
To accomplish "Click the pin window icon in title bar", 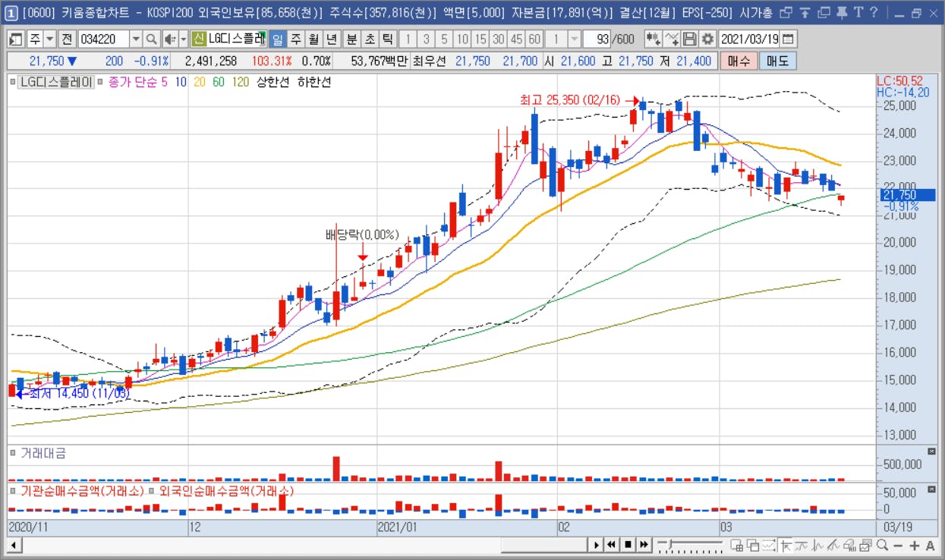I will [840, 13].
